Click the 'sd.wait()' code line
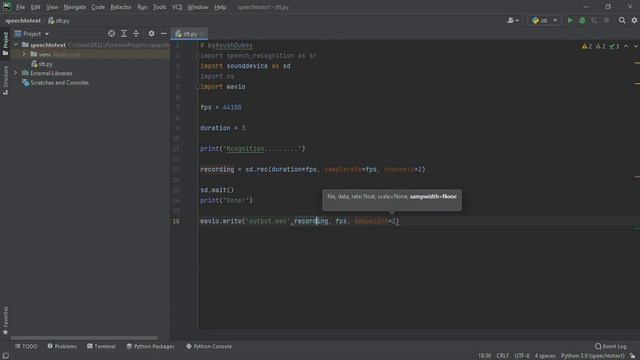Screen dimensions: 640x360 click(x=217, y=190)
